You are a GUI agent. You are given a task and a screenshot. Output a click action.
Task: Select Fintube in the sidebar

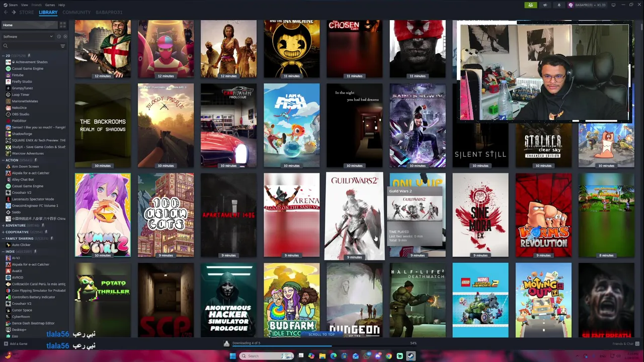(18, 75)
